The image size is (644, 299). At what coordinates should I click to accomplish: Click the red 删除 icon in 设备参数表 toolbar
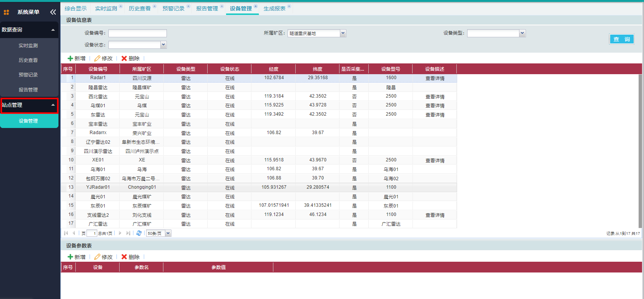[124, 257]
